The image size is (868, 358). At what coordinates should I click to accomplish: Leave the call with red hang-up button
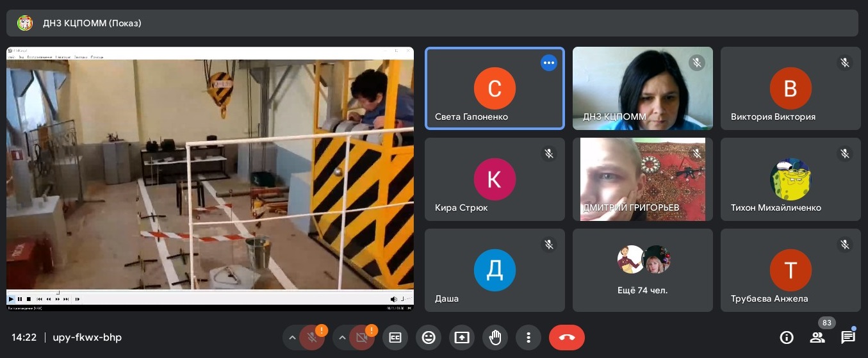566,338
